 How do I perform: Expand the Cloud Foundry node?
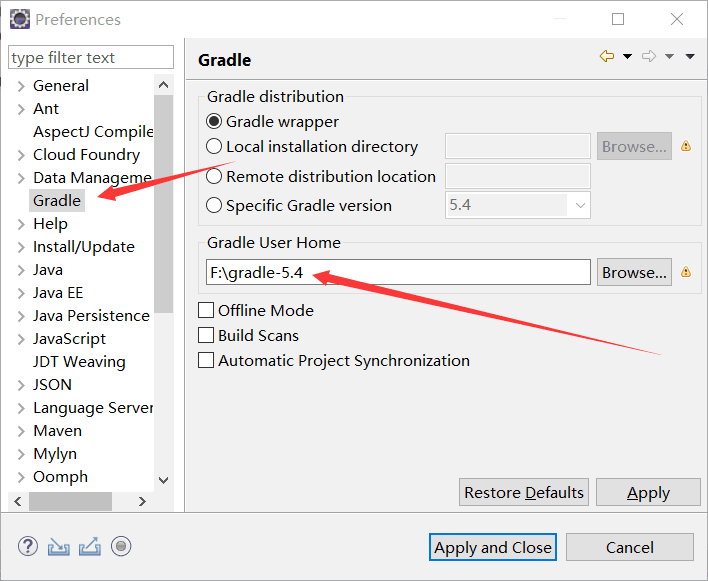point(21,155)
